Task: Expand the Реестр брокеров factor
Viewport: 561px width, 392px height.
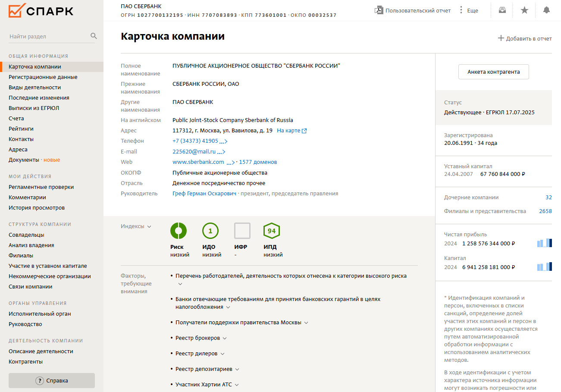Action: tap(225, 338)
